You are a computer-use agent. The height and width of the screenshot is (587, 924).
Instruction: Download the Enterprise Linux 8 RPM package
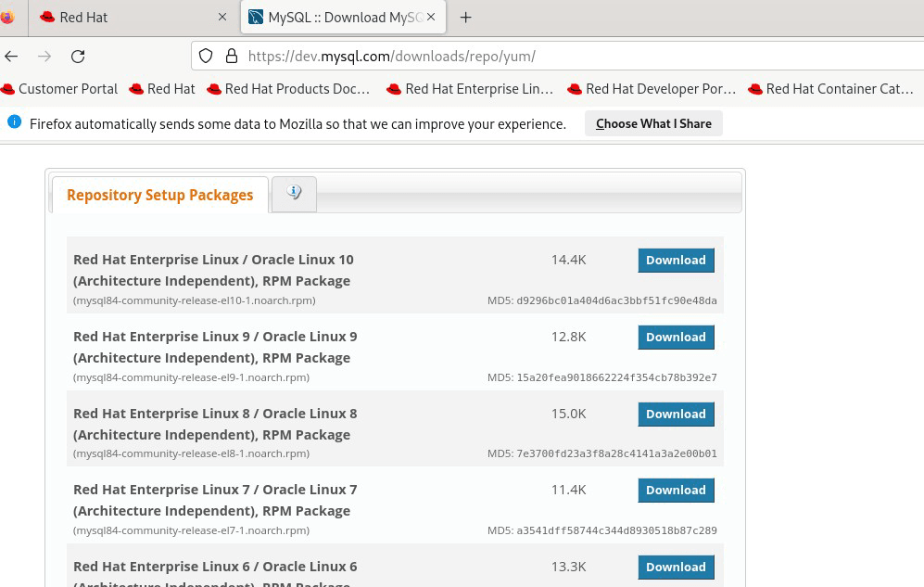tap(676, 415)
